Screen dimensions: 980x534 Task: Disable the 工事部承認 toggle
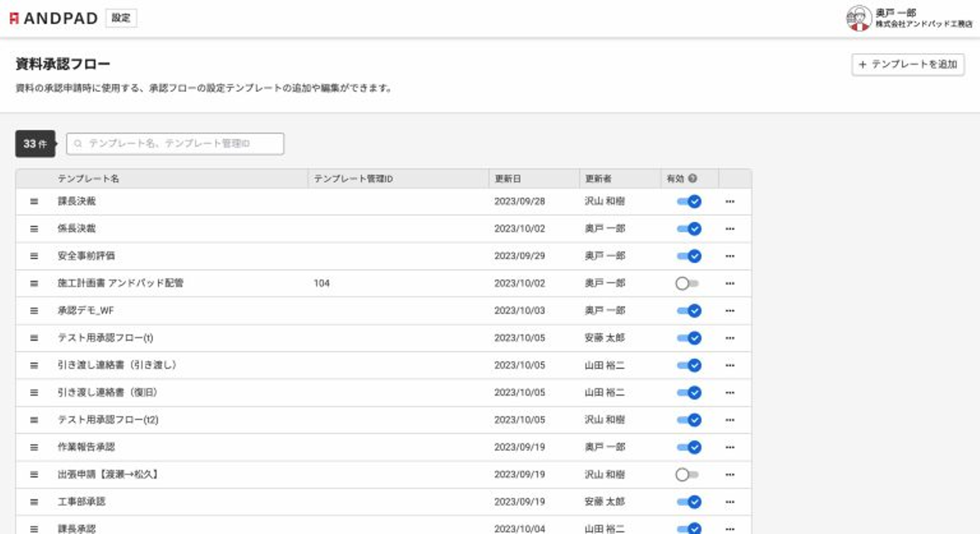[689, 501]
